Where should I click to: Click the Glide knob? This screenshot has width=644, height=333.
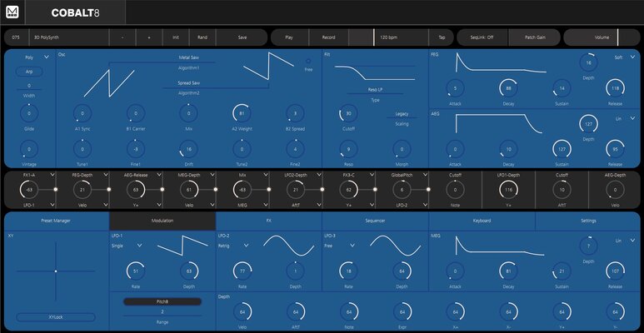(29, 113)
